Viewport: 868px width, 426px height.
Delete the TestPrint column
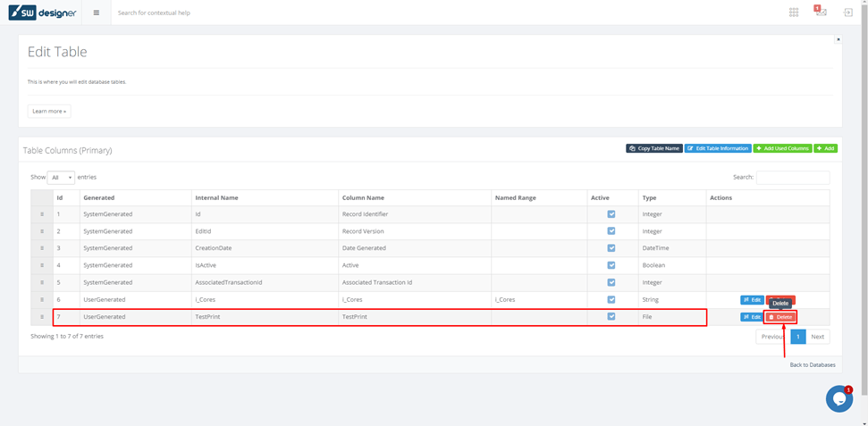tap(780, 317)
